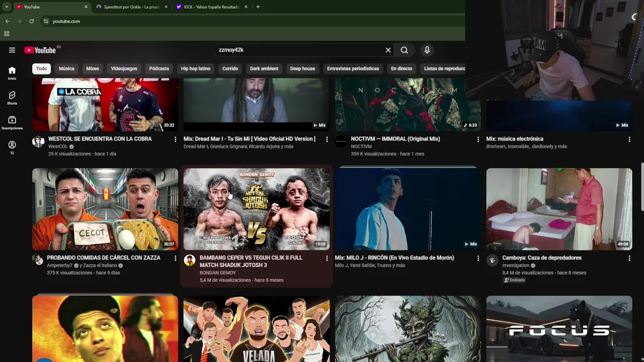Open the Tú profile sidebar icon
This screenshot has width=644, height=362.
click(x=12, y=147)
